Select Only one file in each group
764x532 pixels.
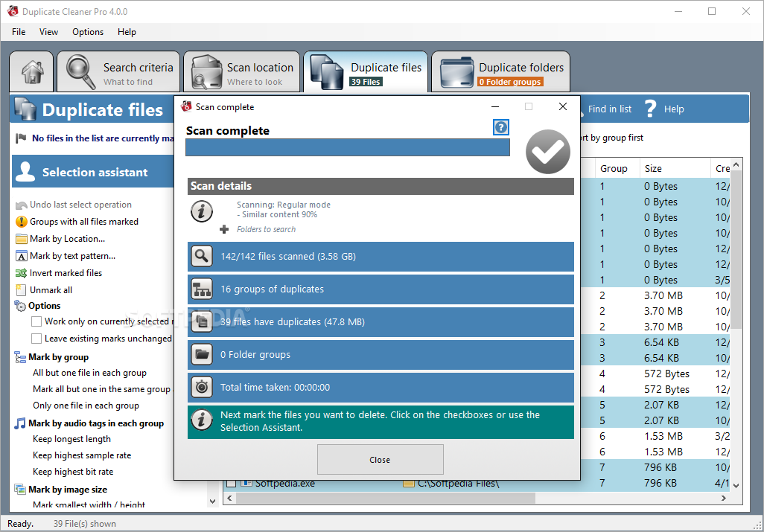point(86,406)
